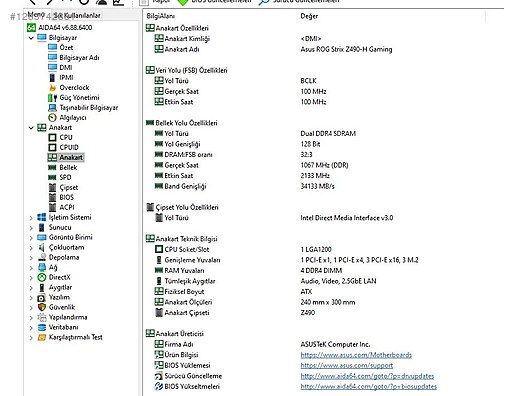Open the Taşınabilir Bilgisayar laptop icon
The height and width of the screenshot is (396, 528).
(x=52, y=108)
